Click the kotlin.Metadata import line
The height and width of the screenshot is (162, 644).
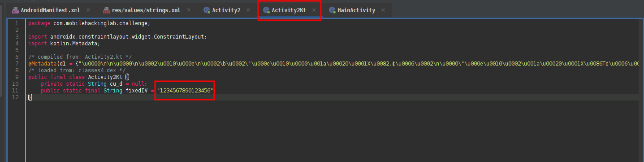click(x=64, y=44)
